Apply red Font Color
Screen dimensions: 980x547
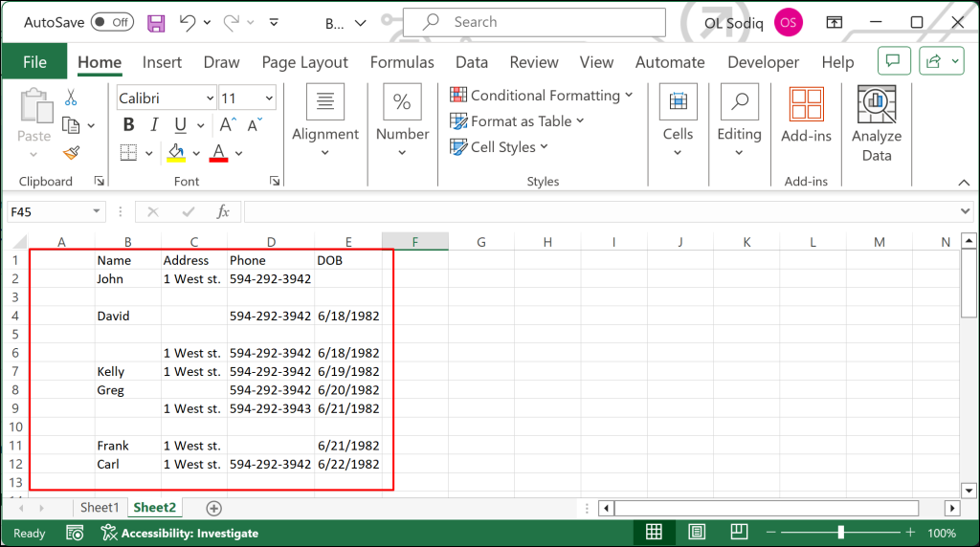(x=218, y=153)
